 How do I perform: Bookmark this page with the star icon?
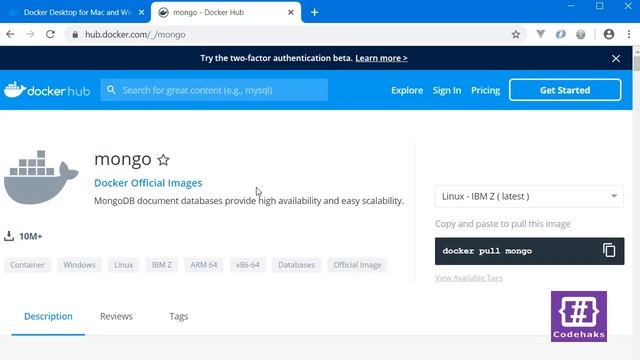click(x=516, y=34)
